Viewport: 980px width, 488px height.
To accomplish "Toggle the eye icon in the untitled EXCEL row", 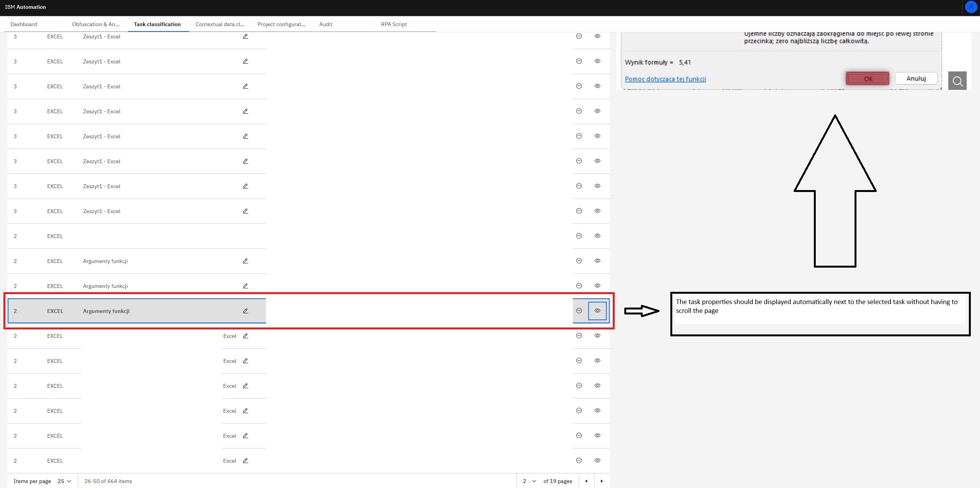I will point(597,236).
